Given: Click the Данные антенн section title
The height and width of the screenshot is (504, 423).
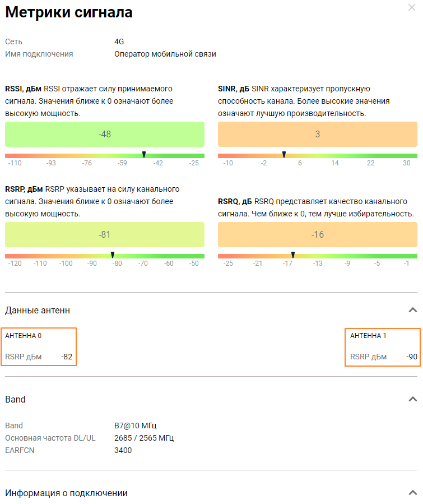Looking at the screenshot, I should (x=38, y=310).
